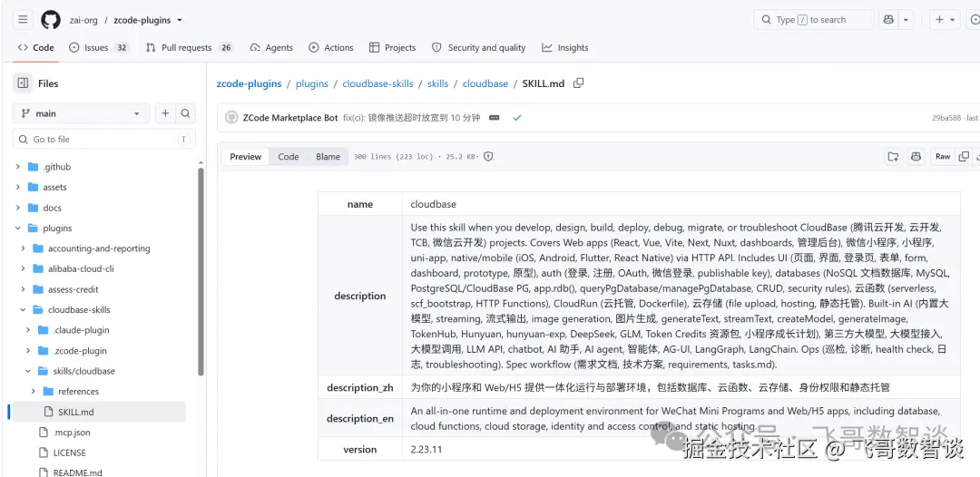Open ZCode Marketplace Bot author link
This screenshot has height=477, width=980.
(x=290, y=117)
